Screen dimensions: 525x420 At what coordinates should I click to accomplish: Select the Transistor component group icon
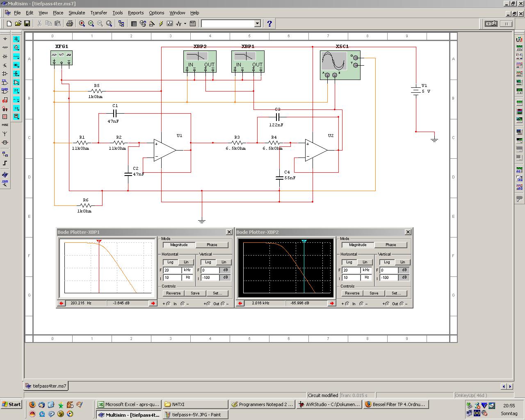(5, 65)
